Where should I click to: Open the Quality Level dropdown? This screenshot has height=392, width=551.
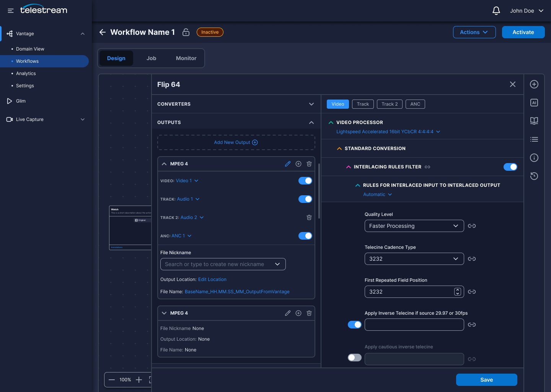pyautogui.click(x=414, y=226)
